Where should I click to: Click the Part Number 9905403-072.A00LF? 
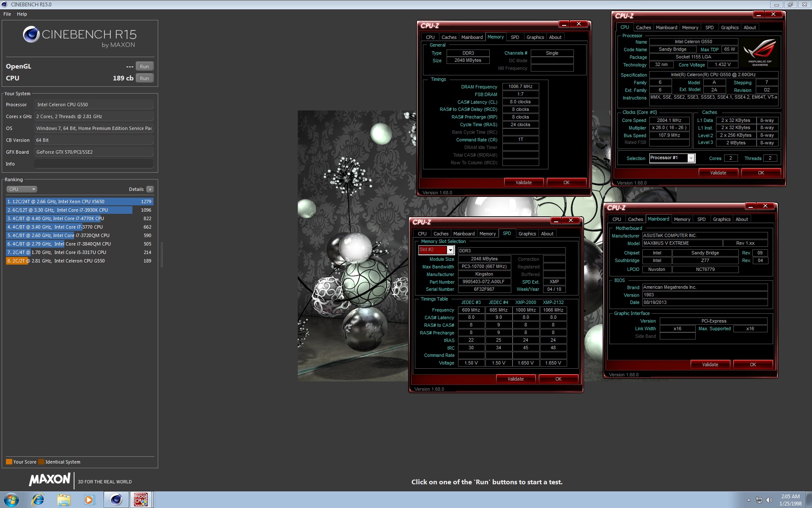pos(484,282)
